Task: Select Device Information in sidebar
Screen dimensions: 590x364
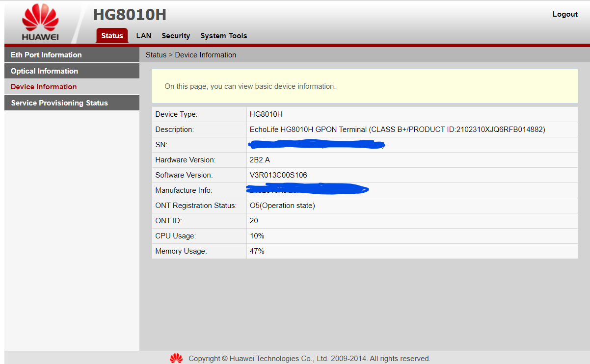Action: (72, 87)
